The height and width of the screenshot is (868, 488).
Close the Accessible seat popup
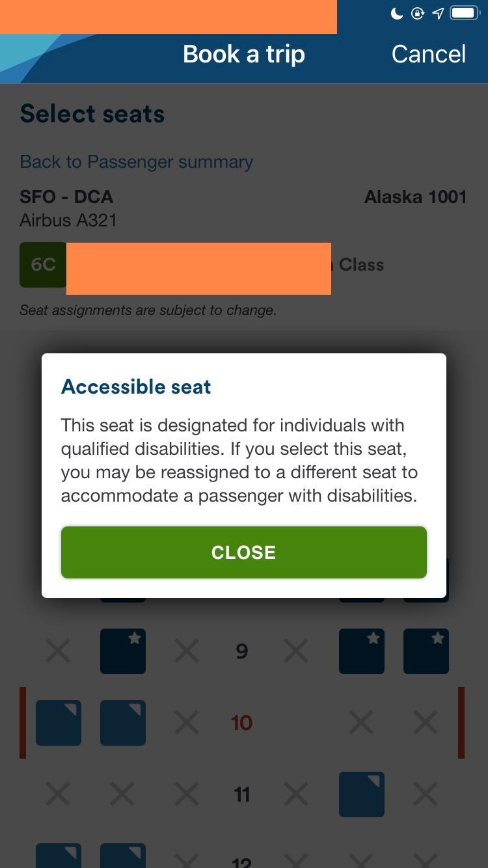point(243,552)
